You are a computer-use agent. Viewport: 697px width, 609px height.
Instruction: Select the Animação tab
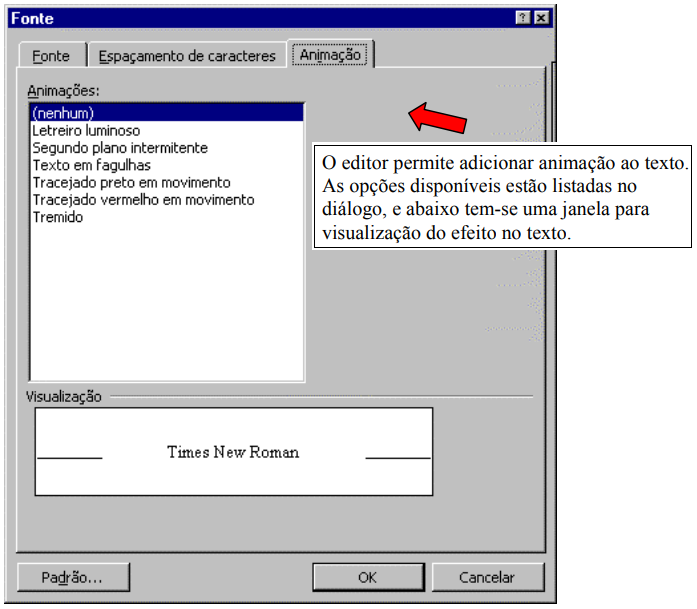click(330, 55)
